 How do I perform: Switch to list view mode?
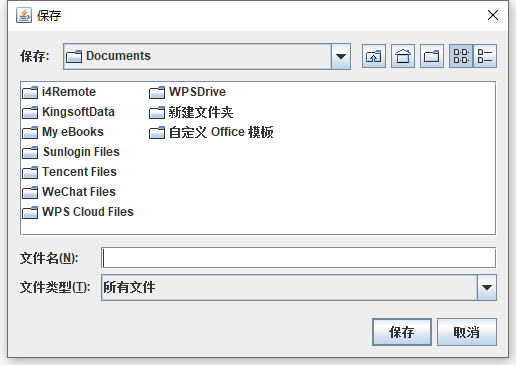461,56
